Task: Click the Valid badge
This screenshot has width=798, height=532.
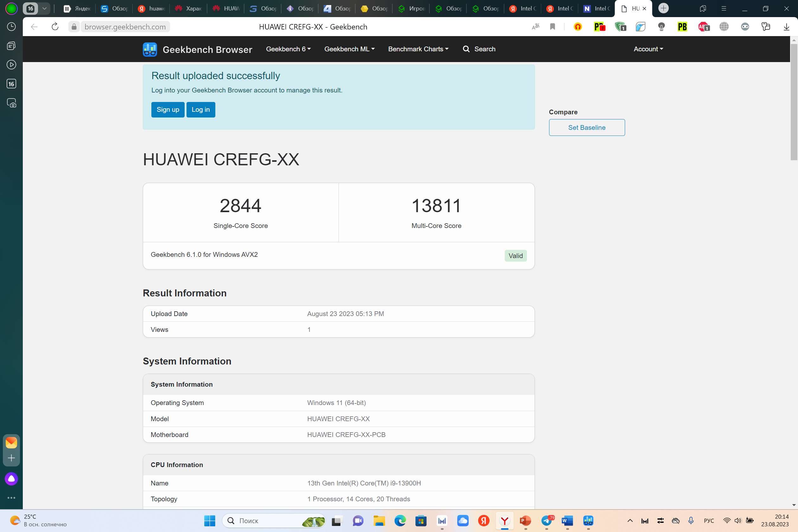Action: 516,256
